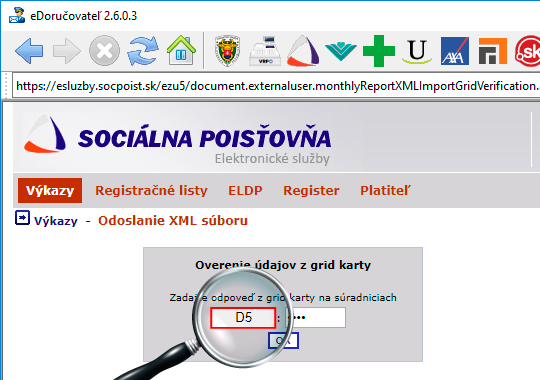Open the VRP cash register shortcut
540x380 pixels.
[265, 51]
